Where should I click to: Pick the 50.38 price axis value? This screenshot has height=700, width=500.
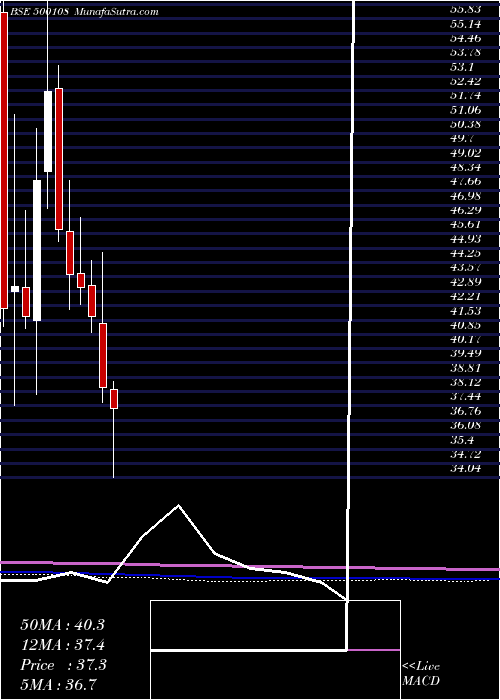464,125
